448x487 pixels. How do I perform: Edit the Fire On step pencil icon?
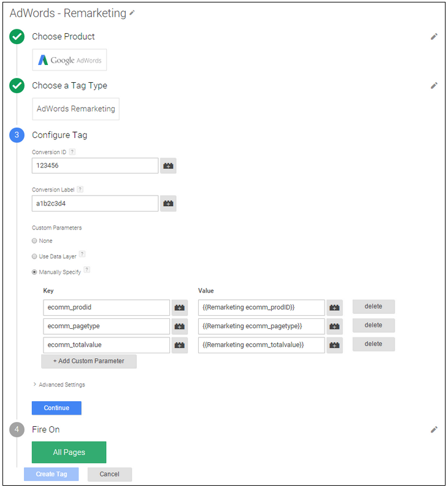tap(434, 429)
